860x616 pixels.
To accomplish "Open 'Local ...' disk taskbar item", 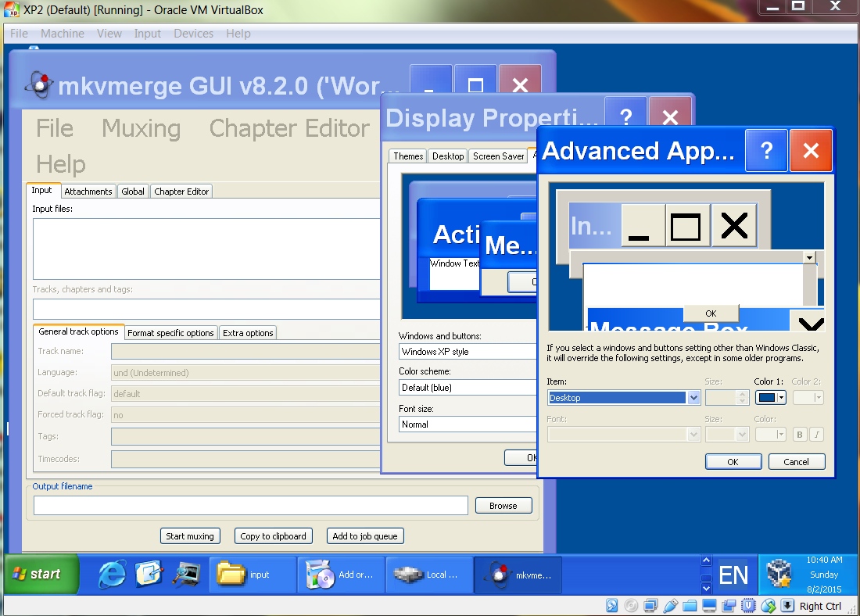I will pyautogui.click(x=429, y=575).
